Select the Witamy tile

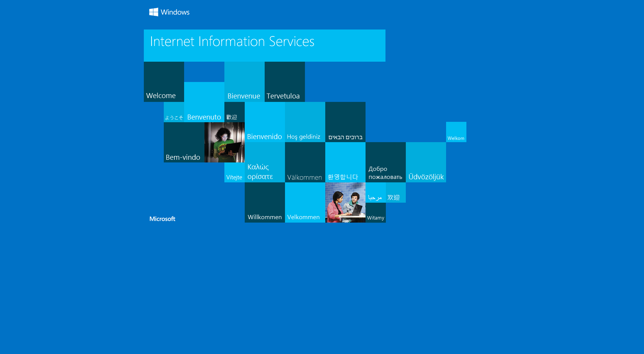pos(376,213)
